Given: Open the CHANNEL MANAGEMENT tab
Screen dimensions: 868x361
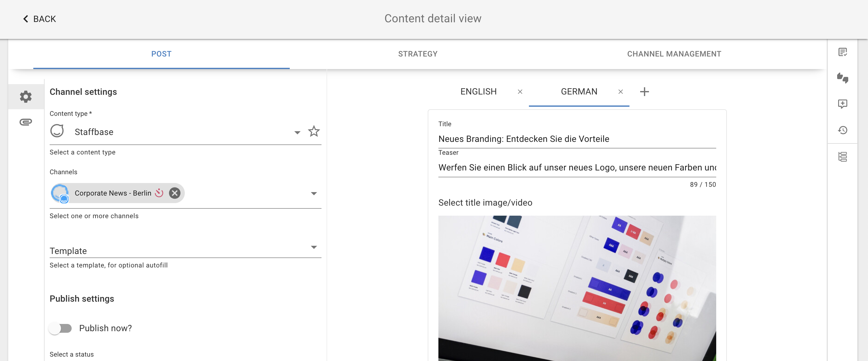Looking at the screenshot, I should click(x=674, y=54).
